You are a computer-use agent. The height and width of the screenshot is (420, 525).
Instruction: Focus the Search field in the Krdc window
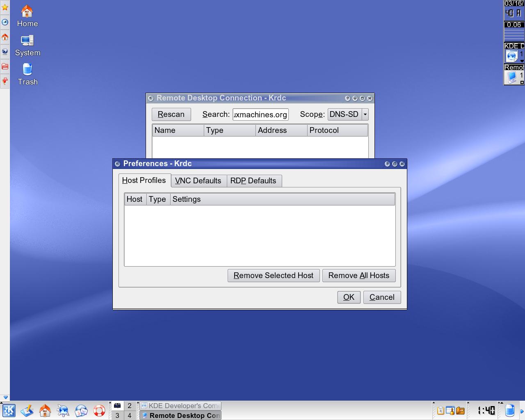(x=260, y=114)
